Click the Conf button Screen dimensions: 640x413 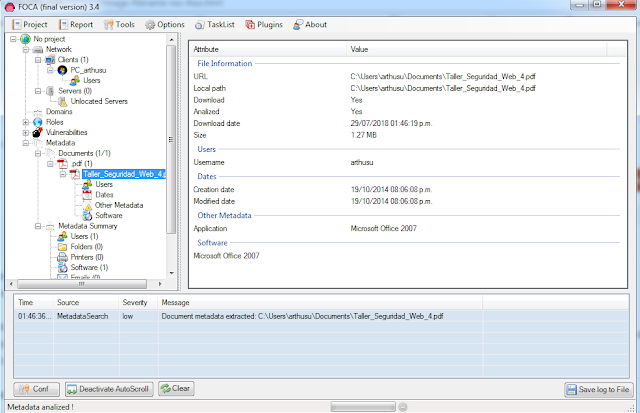click(36, 389)
